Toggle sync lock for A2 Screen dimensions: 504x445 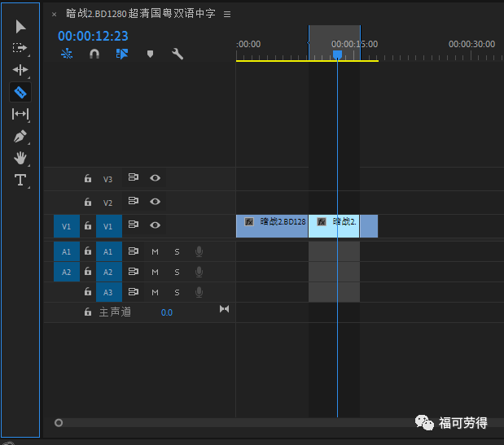(133, 272)
